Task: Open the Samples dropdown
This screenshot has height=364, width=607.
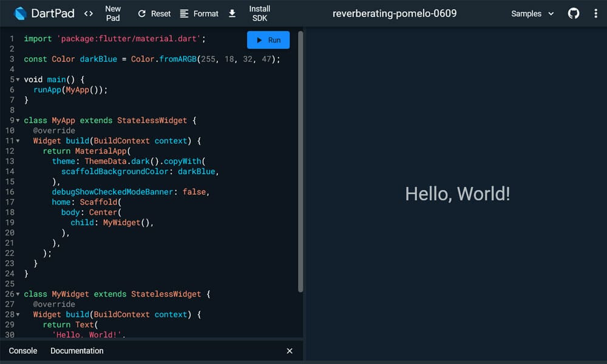Action: pos(532,13)
